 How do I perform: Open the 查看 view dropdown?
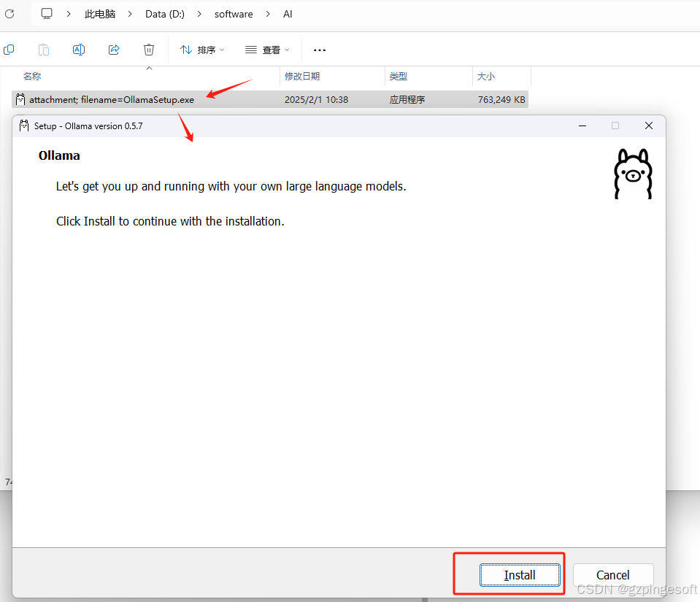pos(267,50)
